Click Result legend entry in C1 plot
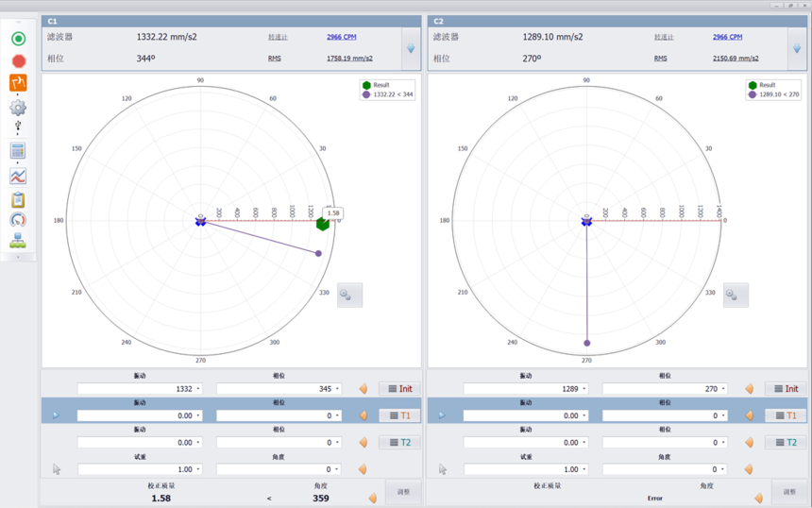 pos(377,85)
